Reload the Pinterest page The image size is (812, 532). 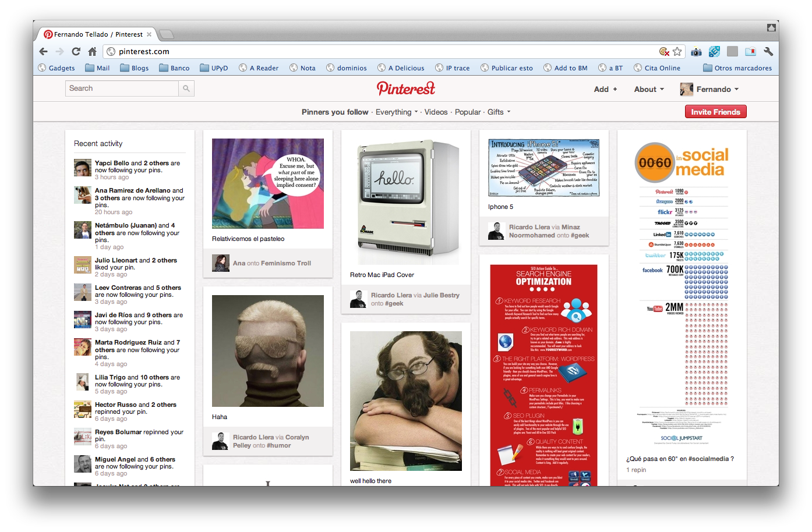pos(76,52)
